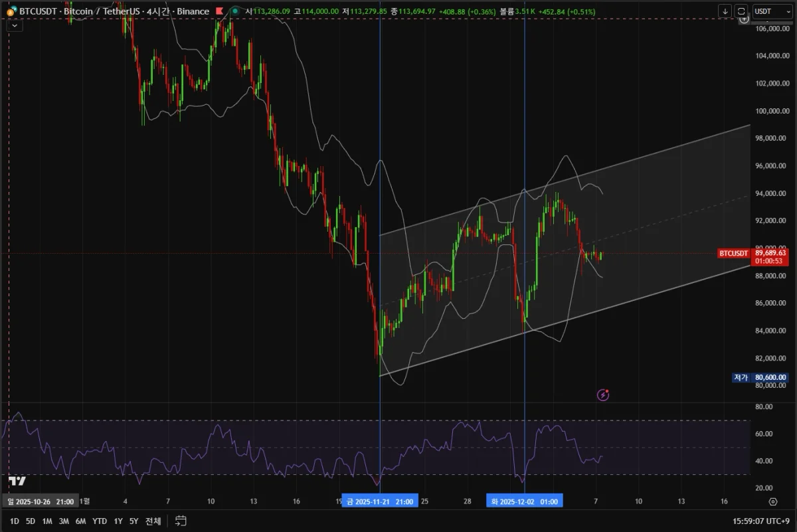
Task: Click the RSI 60.00 scale value
Action: [764, 434]
